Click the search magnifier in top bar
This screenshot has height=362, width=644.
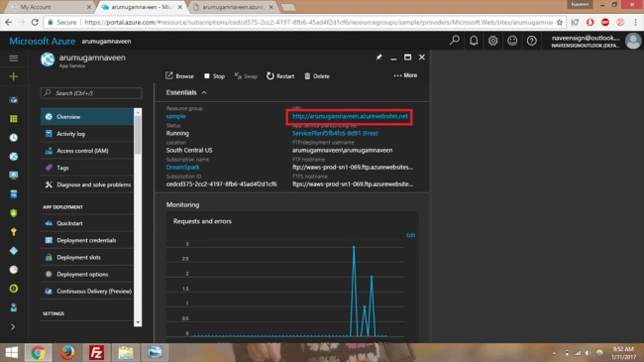(454, 41)
